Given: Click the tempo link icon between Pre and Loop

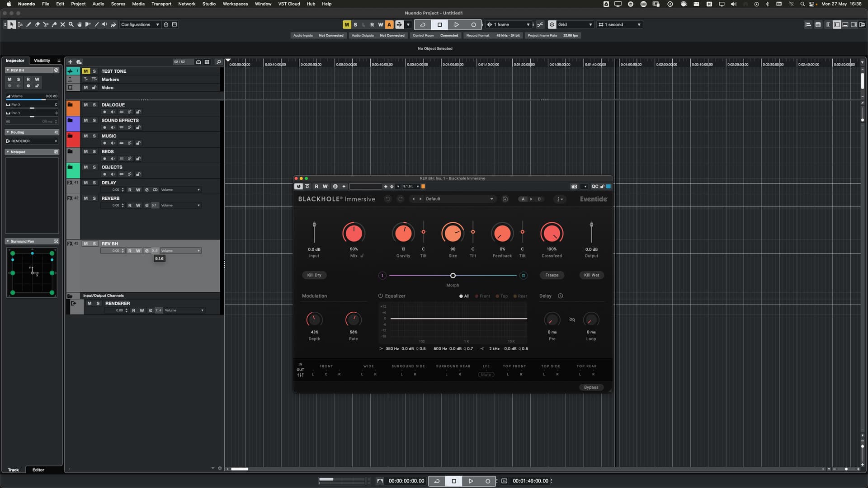Looking at the screenshot, I should (572, 320).
